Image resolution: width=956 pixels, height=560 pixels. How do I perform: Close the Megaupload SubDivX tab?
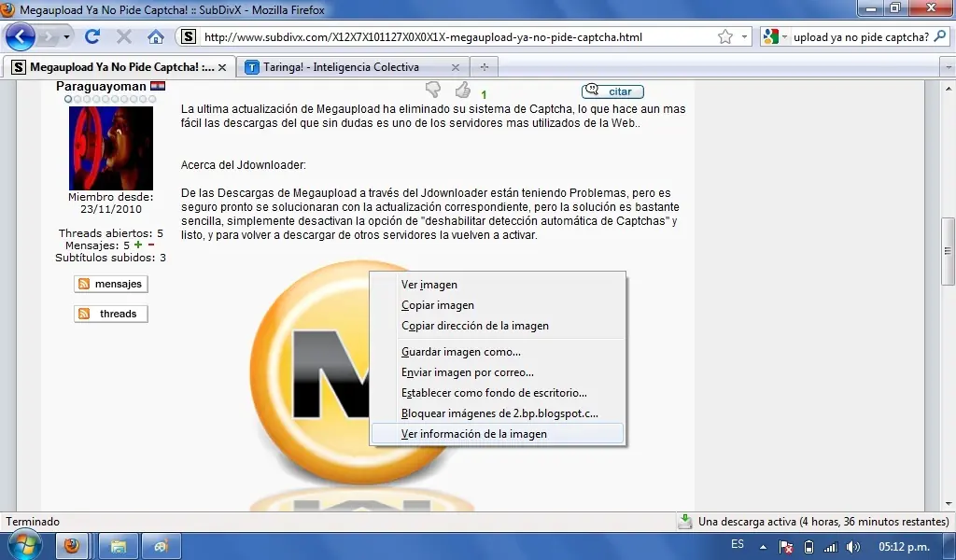pyautogui.click(x=222, y=67)
